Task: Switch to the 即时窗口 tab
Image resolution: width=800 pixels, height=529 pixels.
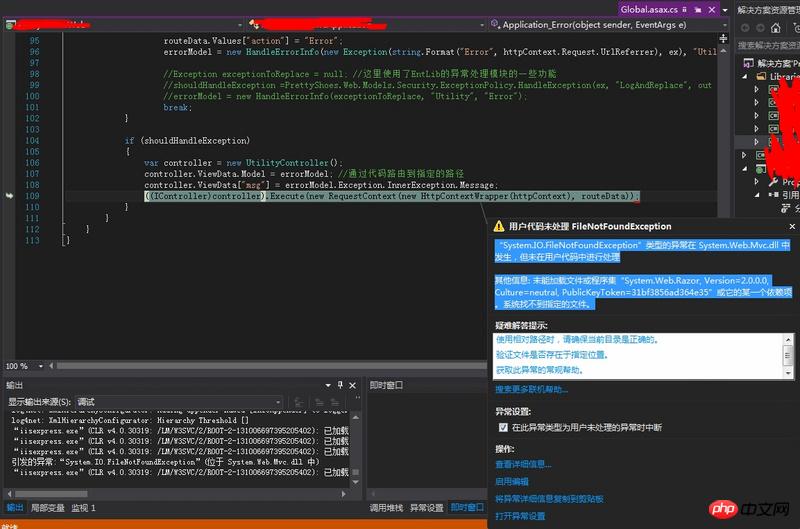Action: [467, 508]
